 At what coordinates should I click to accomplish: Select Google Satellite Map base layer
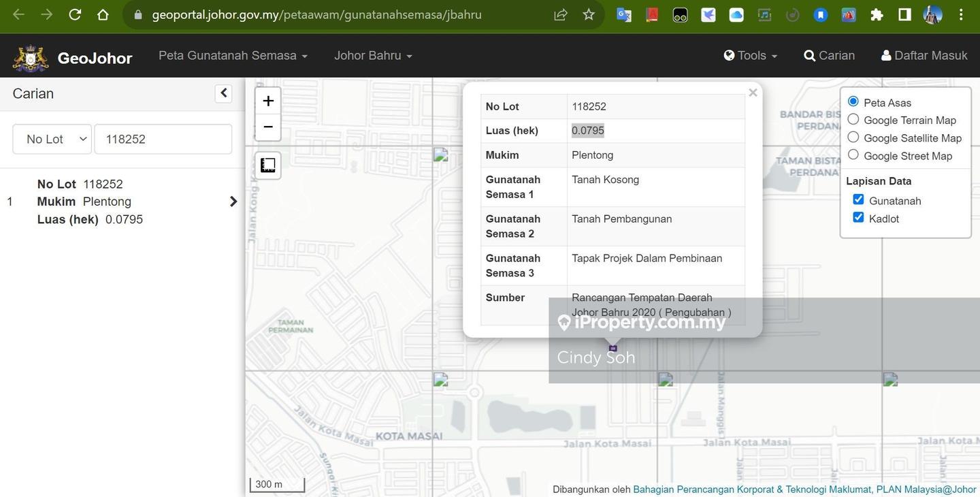[x=853, y=138]
